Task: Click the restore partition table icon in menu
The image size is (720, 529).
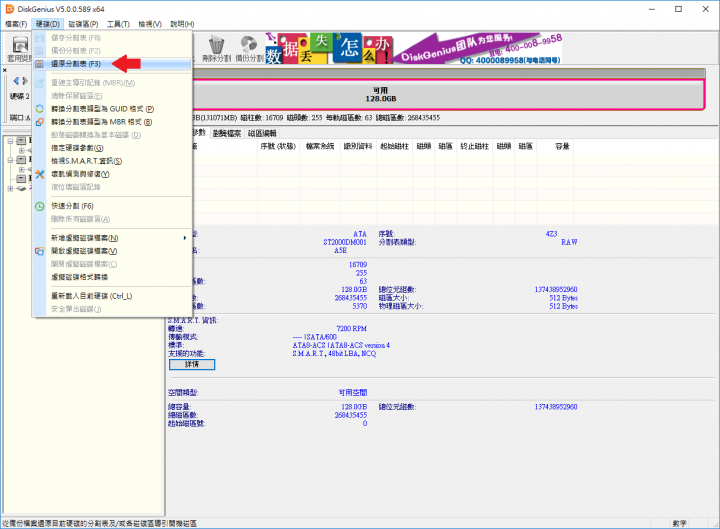Action: [x=39, y=64]
